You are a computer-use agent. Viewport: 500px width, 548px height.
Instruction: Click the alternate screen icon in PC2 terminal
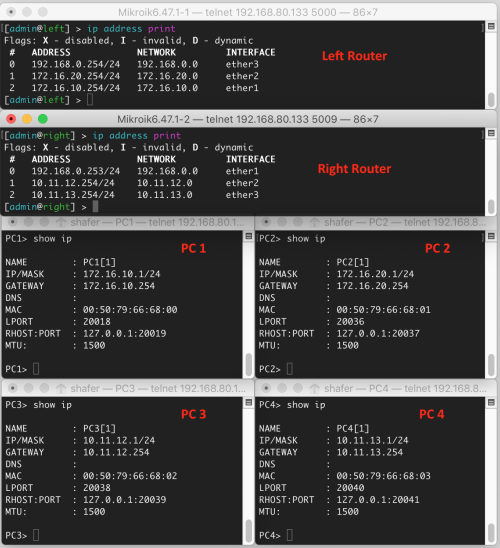(x=491, y=236)
